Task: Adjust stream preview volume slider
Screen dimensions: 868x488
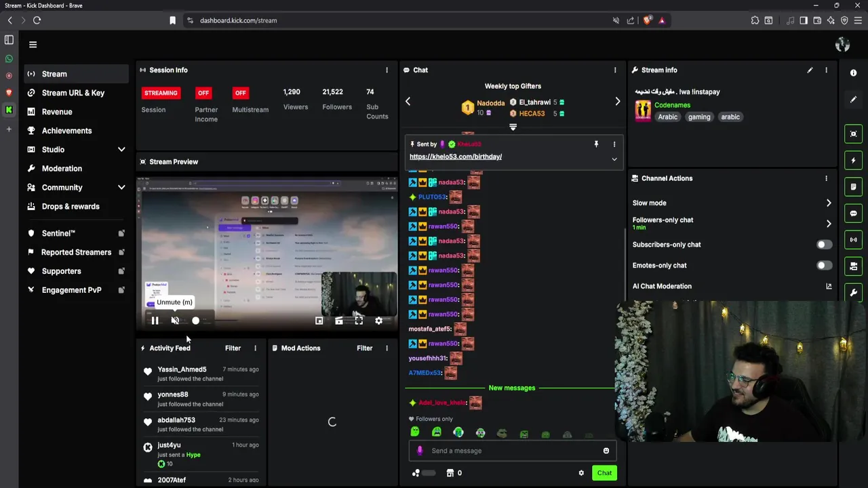Action: coord(195,321)
